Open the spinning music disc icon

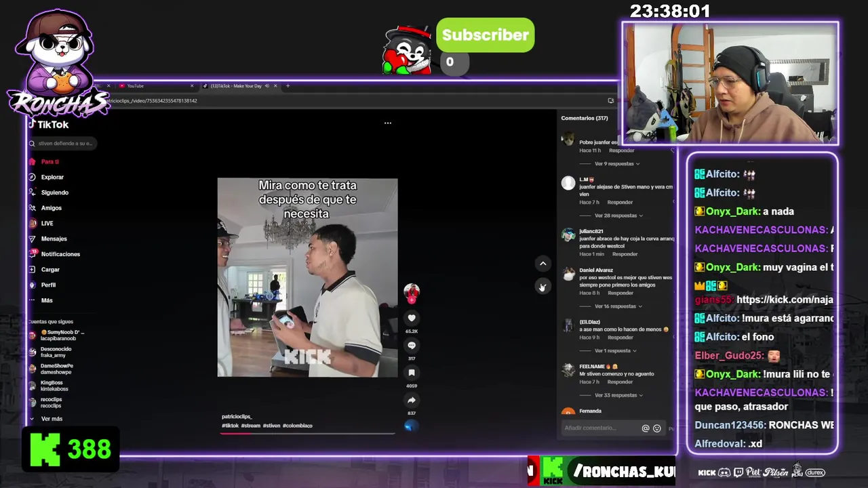pos(412,426)
